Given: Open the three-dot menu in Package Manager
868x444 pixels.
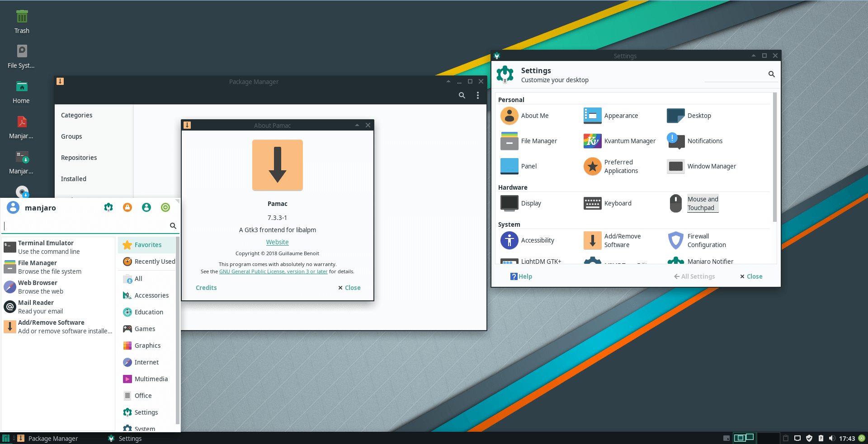Looking at the screenshot, I should click(477, 95).
